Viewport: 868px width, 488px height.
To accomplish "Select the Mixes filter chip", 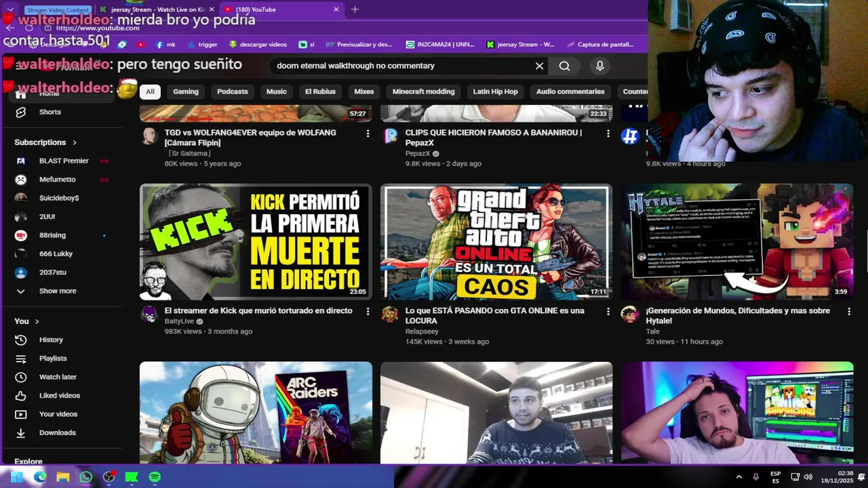I will [364, 91].
